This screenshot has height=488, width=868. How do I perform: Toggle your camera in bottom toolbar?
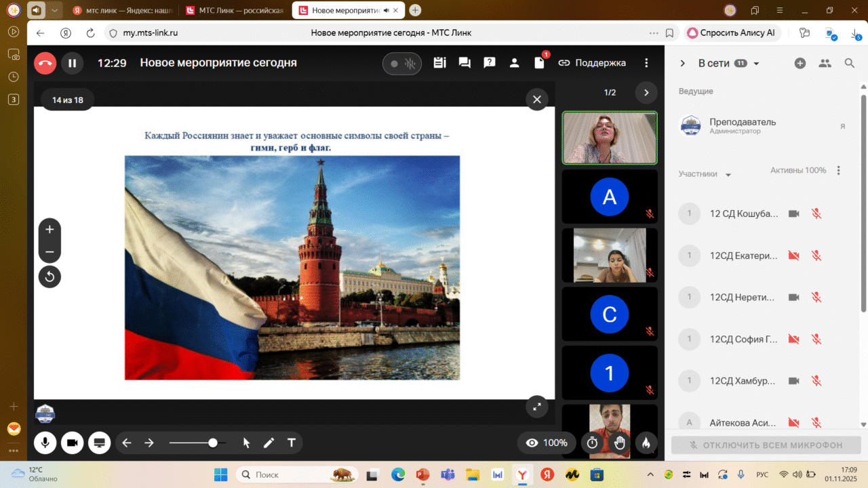click(x=72, y=443)
